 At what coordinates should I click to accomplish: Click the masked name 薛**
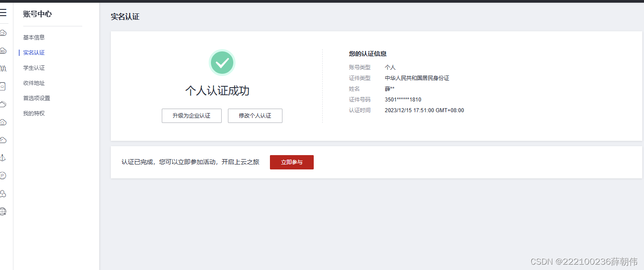click(390, 89)
